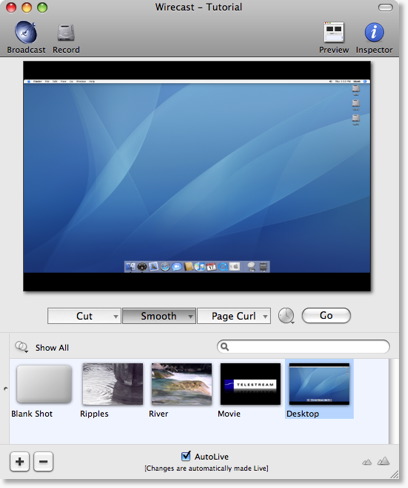Select smaller thumbnail size icon

[367, 462]
